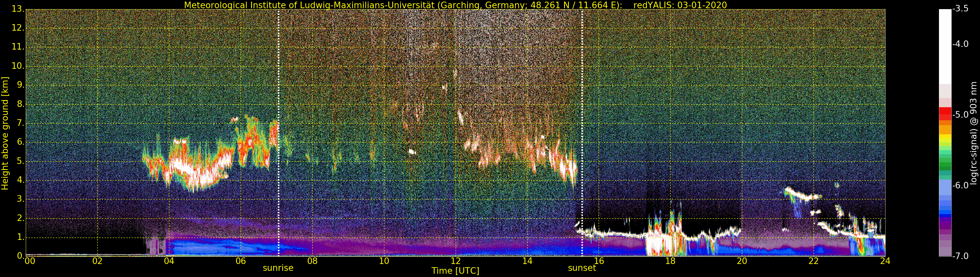
Task: Click the 'Time [UTC]' axis label
Action: [x=455, y=271]
